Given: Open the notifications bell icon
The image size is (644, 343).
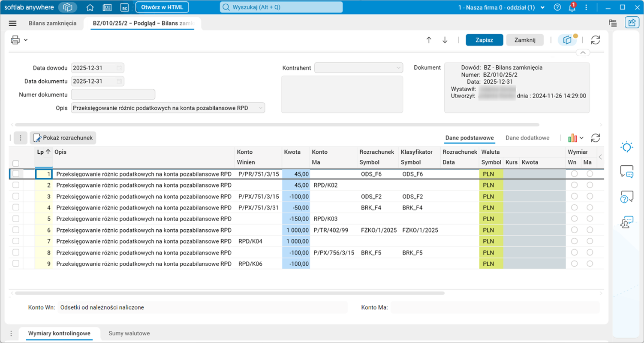Looking at the screenshot, I should (x=572, y=7).
